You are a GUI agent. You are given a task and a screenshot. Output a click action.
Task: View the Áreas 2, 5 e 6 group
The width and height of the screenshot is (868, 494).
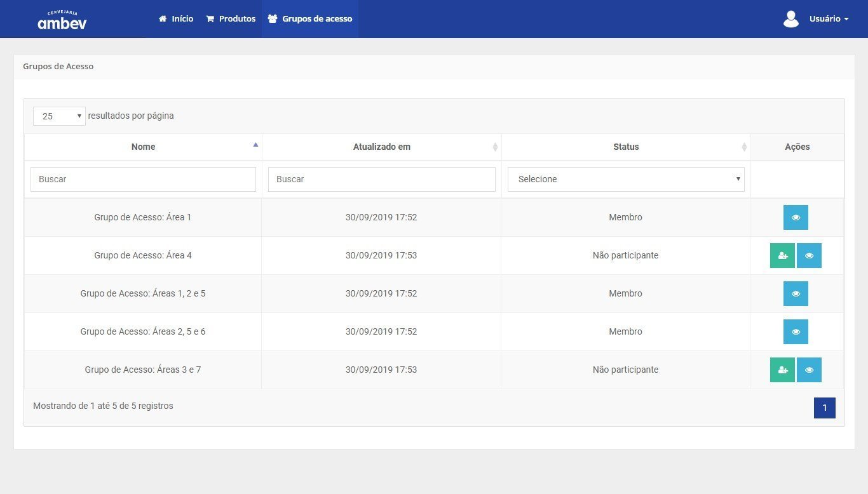tap(796, 332)
